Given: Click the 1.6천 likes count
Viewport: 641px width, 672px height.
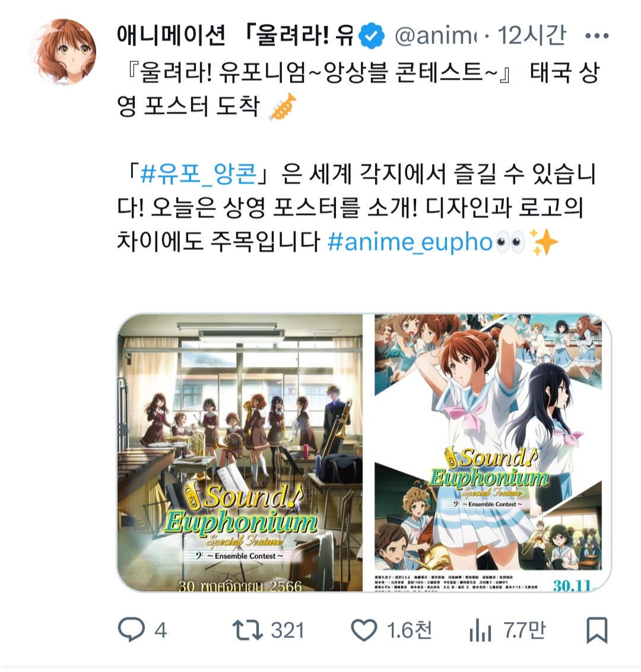Looking at the screenshot, I should [x=409, y=630].
